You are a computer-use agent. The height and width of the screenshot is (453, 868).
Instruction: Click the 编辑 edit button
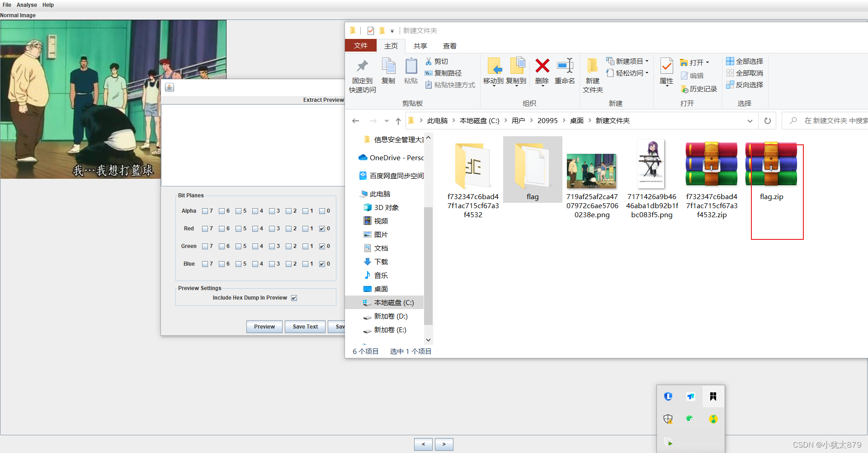click(693, 76)
